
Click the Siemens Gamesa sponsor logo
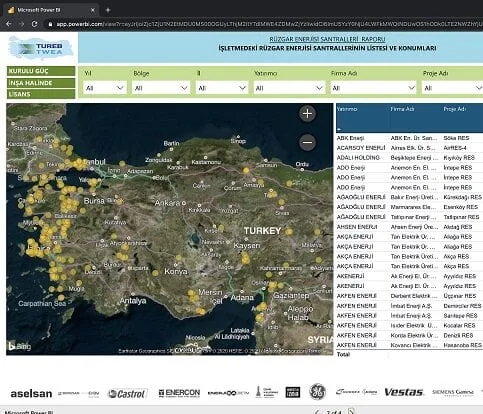453,392
